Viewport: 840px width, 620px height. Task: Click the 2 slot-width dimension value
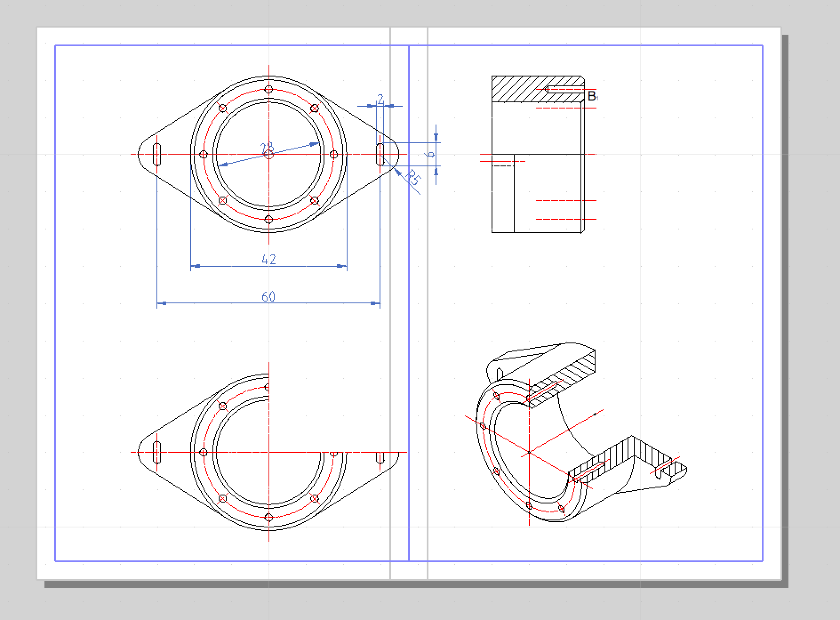(x=380, y=99)
